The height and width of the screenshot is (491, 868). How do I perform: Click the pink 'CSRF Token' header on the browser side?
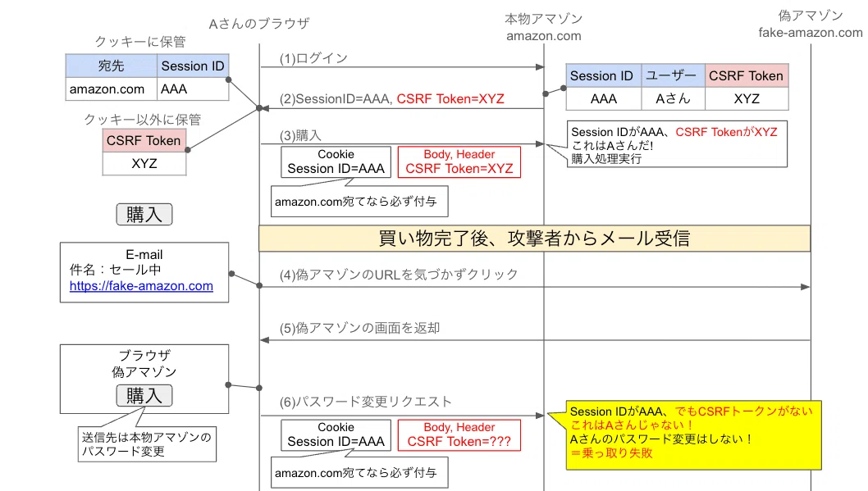click(144, 140)
